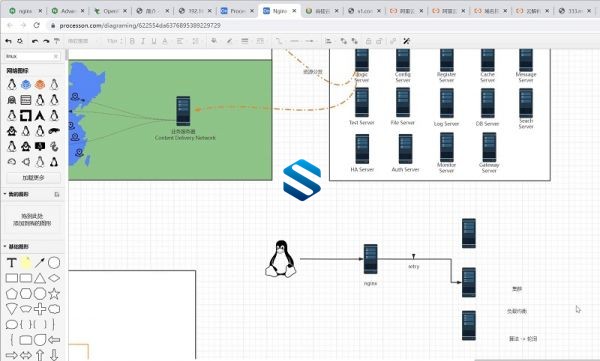Switch to the Advan browser tab

click(x=68, y=11)
